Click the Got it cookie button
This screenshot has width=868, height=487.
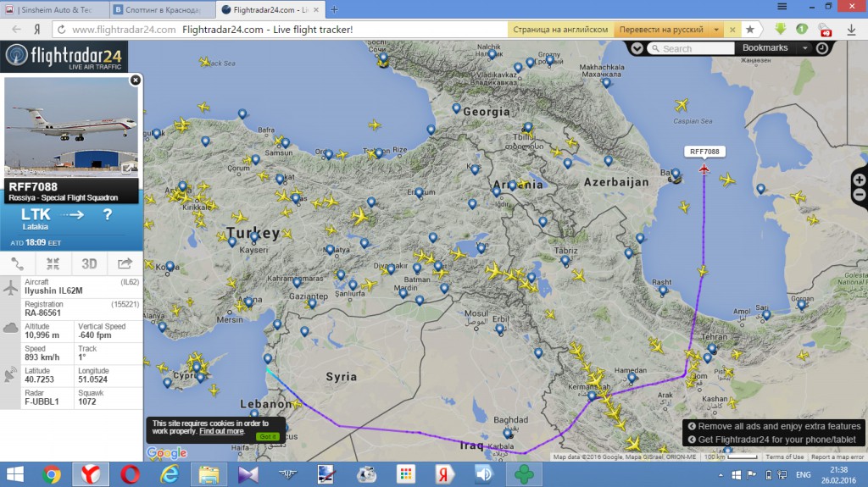point(267,437)
